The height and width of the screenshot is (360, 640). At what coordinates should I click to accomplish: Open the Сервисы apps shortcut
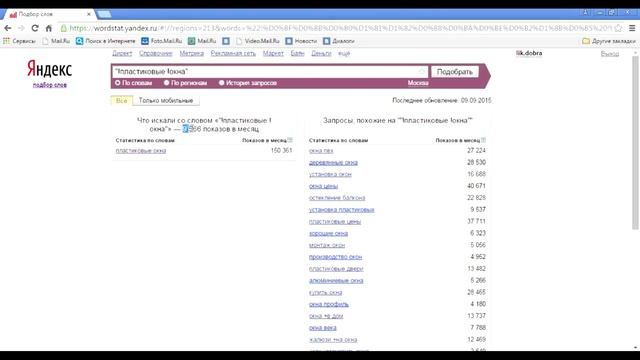point(19,41)
